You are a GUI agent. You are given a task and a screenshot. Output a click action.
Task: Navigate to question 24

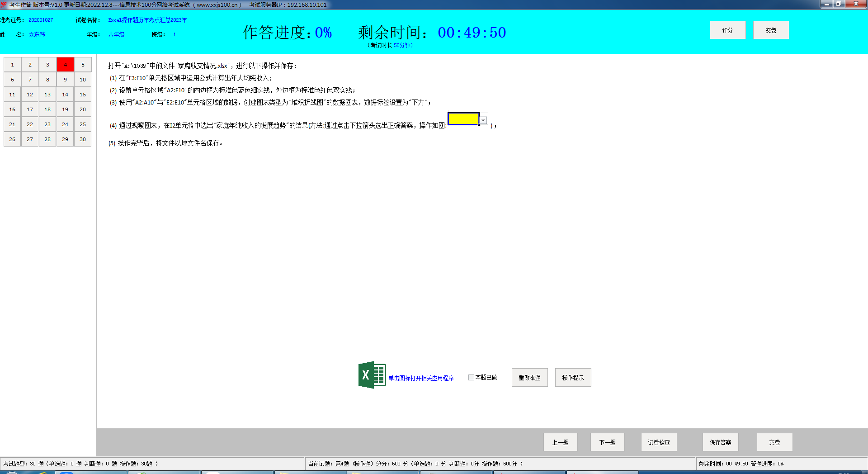pyautogui.click(x=65, y=124)
